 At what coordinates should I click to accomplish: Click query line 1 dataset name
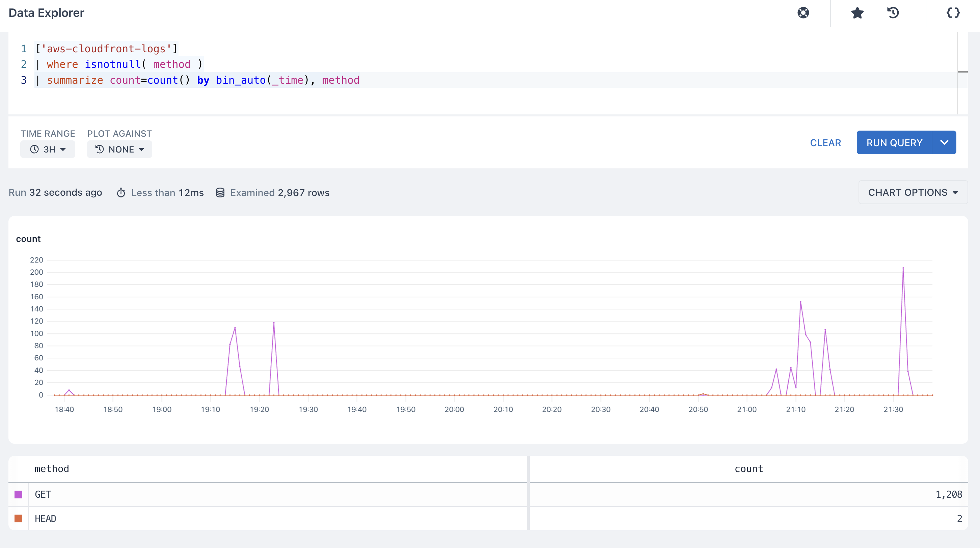(106, 49)
